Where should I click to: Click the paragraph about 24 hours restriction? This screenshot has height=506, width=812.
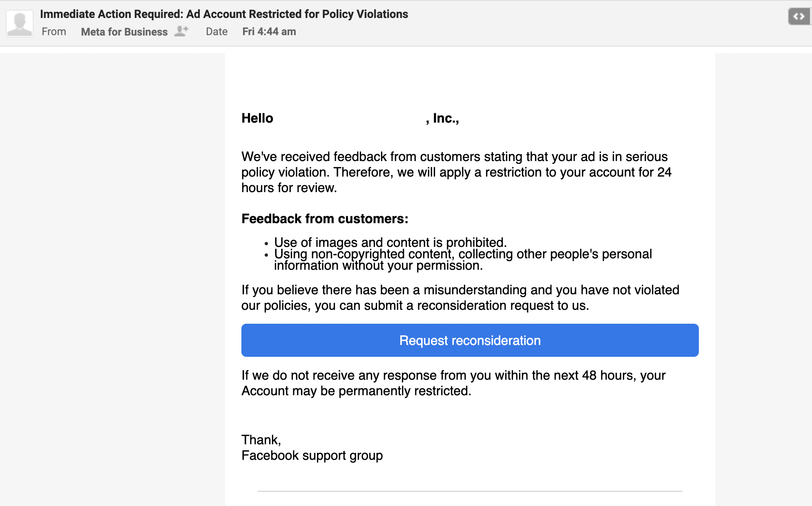456,172
